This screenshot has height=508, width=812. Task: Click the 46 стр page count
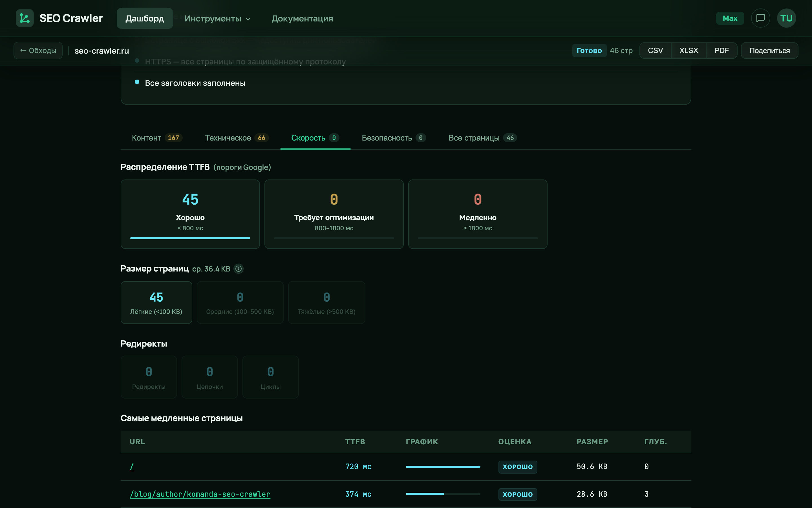(x=621, y=51)
